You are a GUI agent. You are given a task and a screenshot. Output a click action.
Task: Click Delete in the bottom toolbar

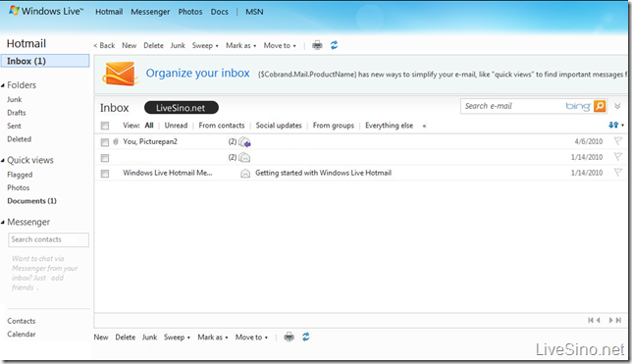pyautogui.click(x=126, y=337)
